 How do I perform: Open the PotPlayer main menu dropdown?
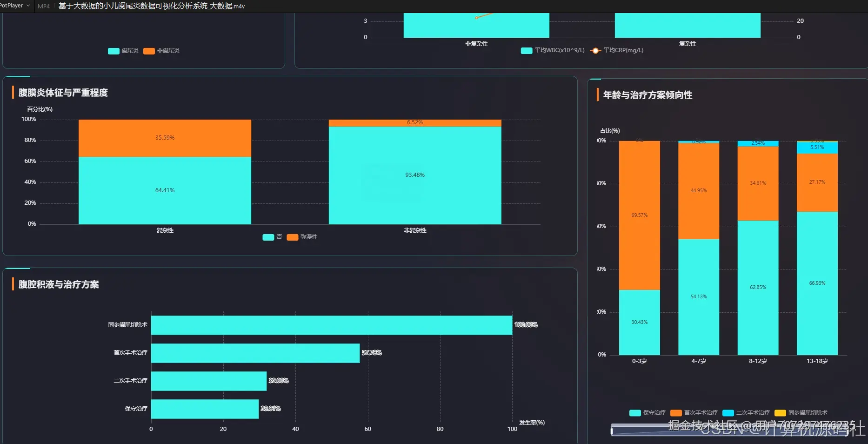(15, 6)
